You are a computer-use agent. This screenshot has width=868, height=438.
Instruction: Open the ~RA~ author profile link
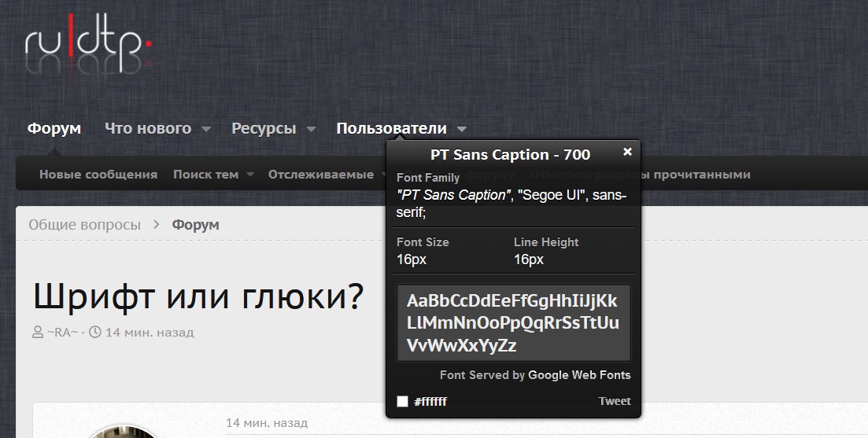tap(62, 333)
